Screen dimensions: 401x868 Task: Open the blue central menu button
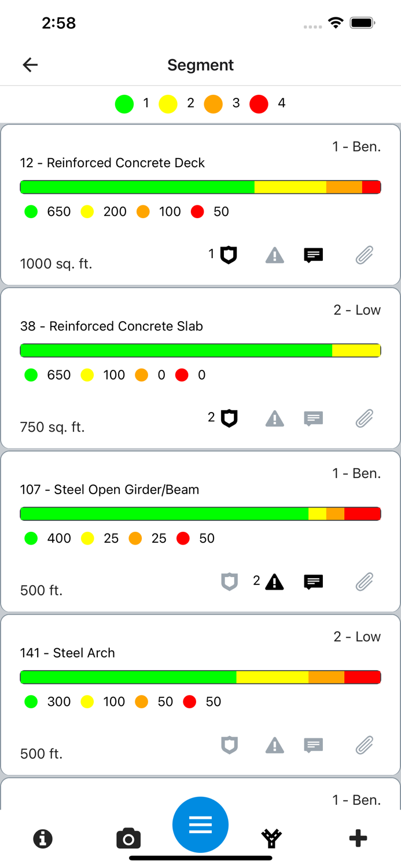200,825
